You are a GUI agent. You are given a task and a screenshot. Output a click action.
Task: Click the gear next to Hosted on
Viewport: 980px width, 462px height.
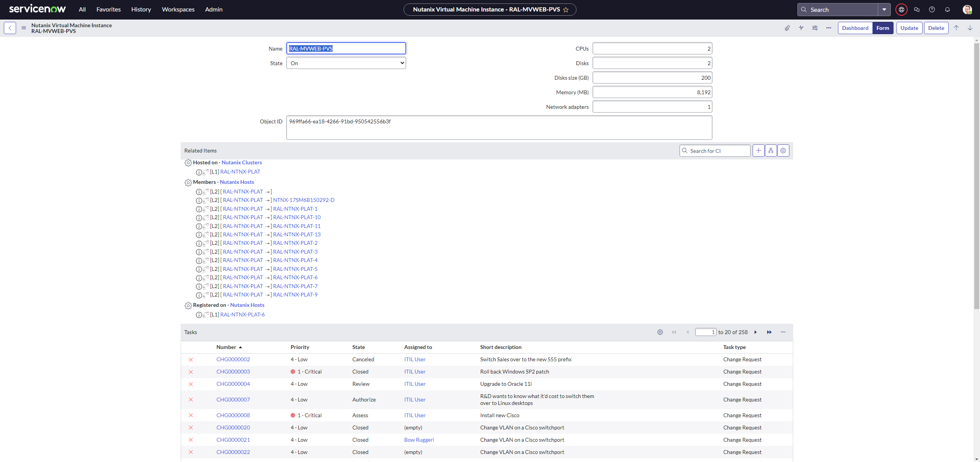(x=188, y=163)
